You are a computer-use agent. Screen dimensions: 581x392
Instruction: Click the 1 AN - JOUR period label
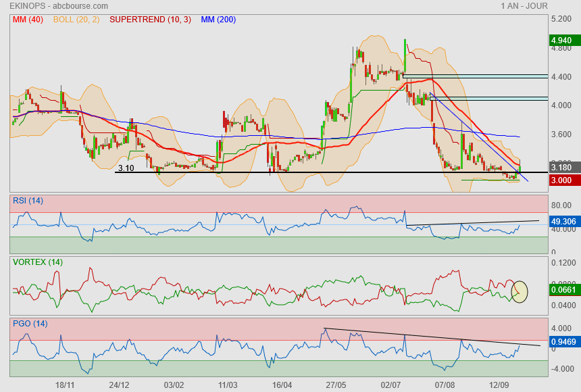point(524,6)
